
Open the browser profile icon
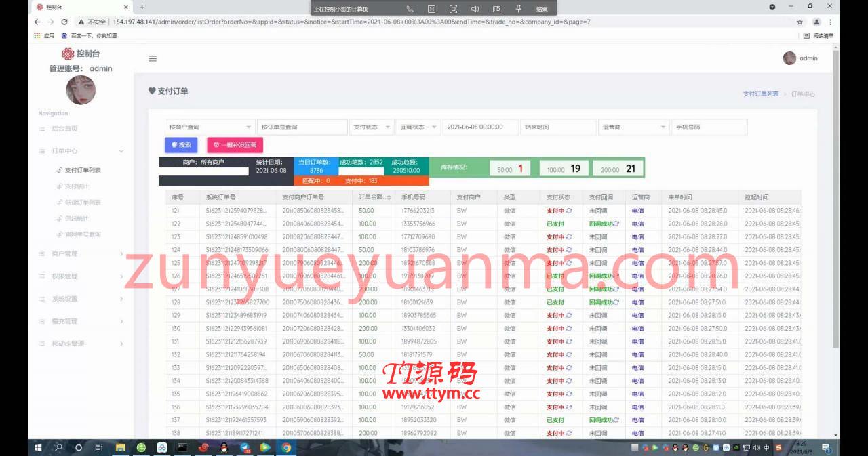816,22
